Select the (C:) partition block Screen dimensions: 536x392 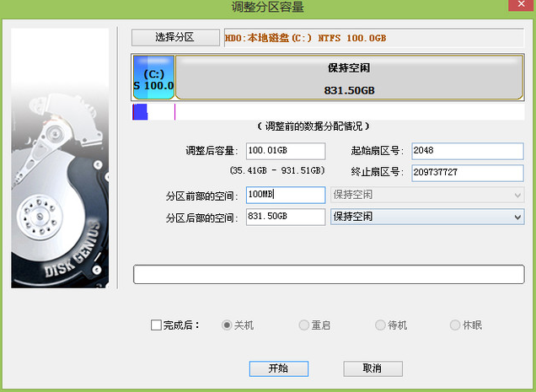point(153,78)
